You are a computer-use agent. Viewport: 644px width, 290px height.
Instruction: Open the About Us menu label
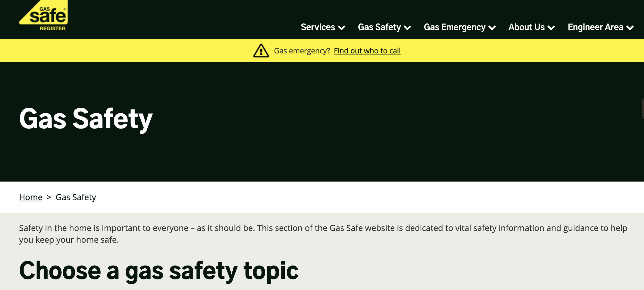click(x=527, y=27)
